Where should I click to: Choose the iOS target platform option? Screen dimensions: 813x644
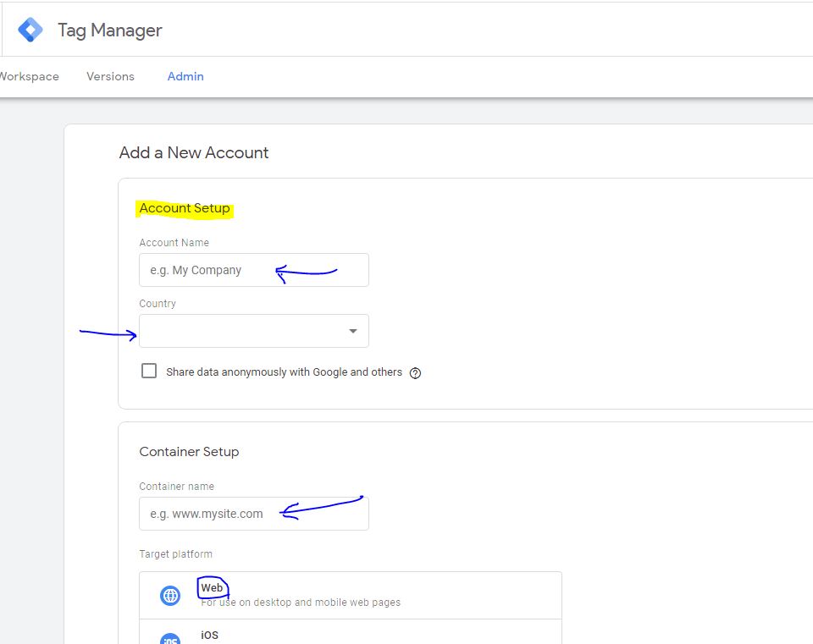[351, 632]
